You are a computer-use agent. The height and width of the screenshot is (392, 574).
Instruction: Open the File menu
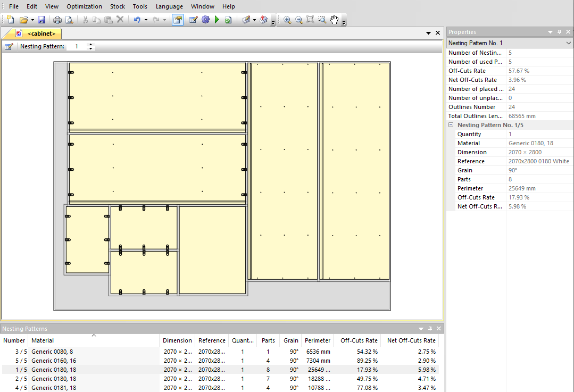pyautogui.click(x=14, y=6)
